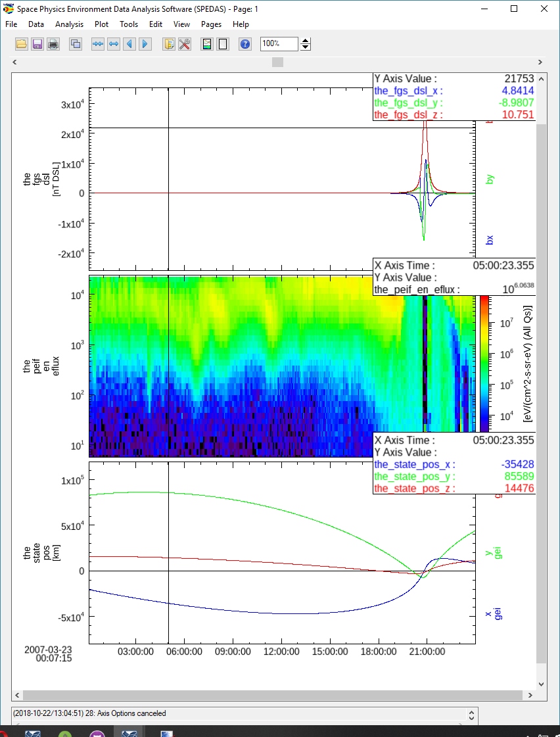Click the open folder icon in toolbar
Image resolution: width=560 pixels, height=737 pixels.
[22, 44]
